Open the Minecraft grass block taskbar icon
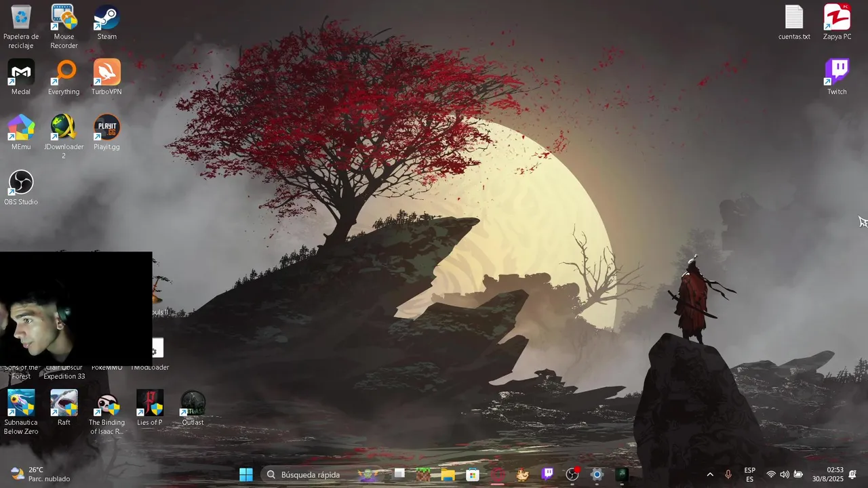 (x=423, y=474)
